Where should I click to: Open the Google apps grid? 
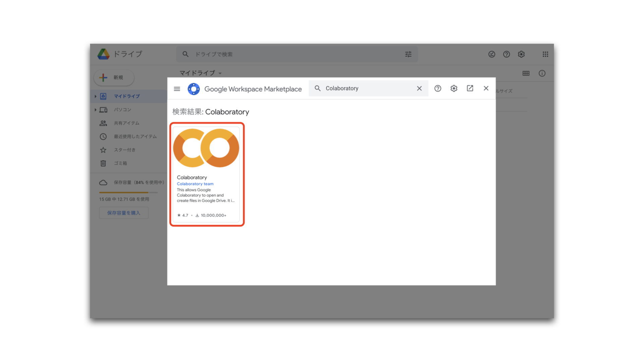click(545, 54)
